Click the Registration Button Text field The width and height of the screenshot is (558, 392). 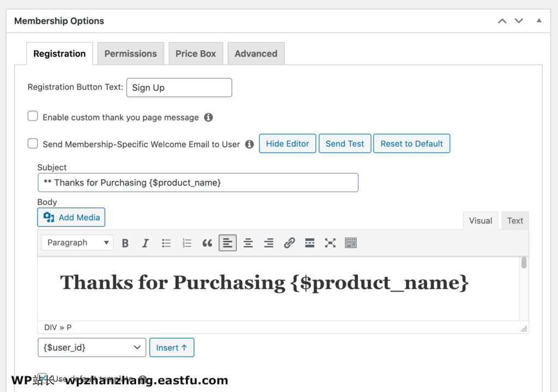pos(179,88)
